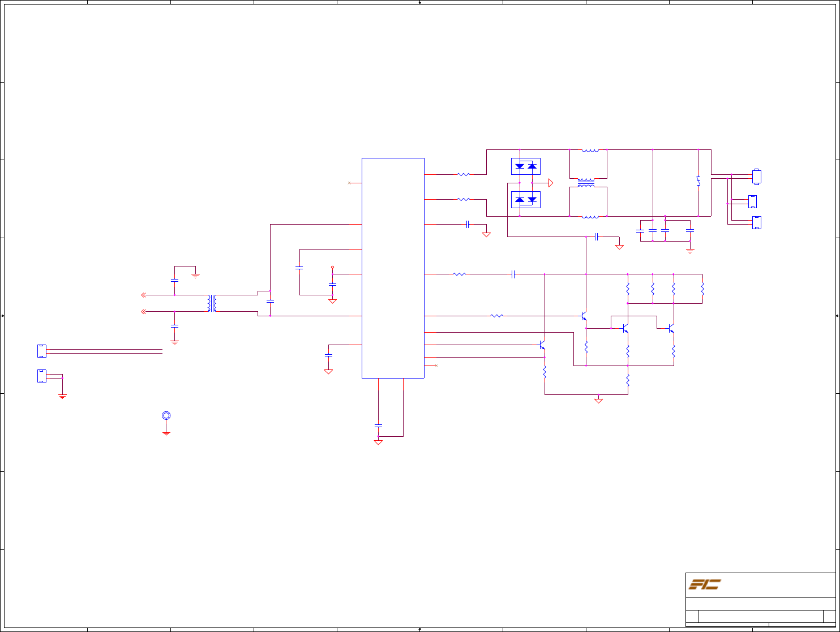
Task: Click the inductor coil on the bottom rail
Action: coord(590,216)
